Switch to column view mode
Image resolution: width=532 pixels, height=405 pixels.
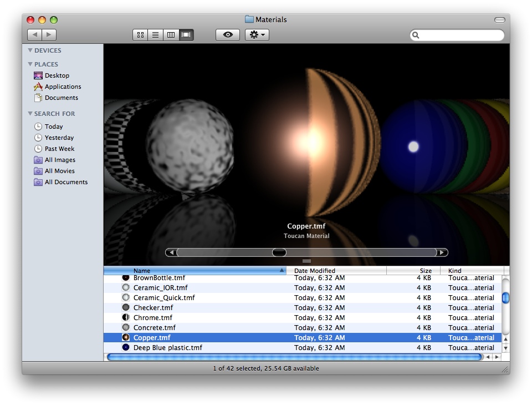pyautogui.click(x=171, y=35)
